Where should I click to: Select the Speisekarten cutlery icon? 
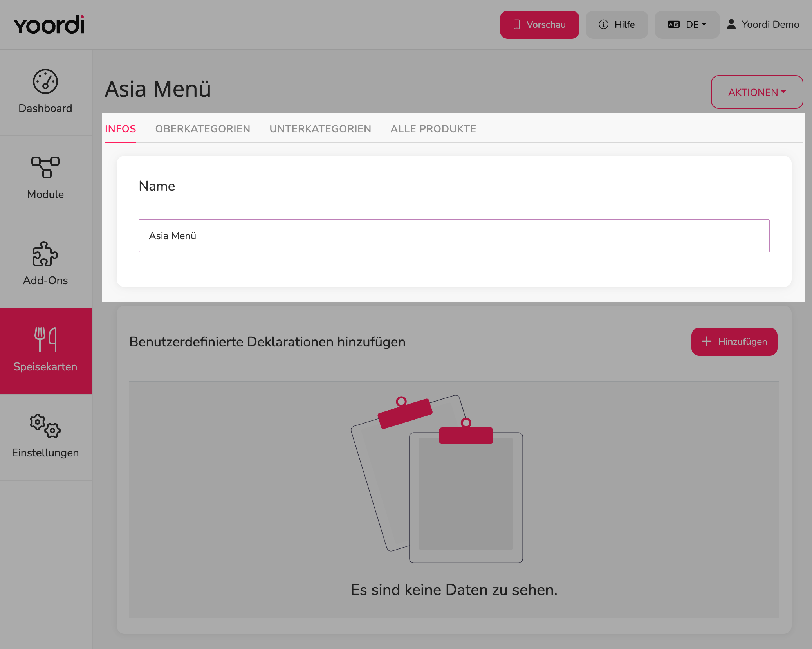(x=45, y=339)
